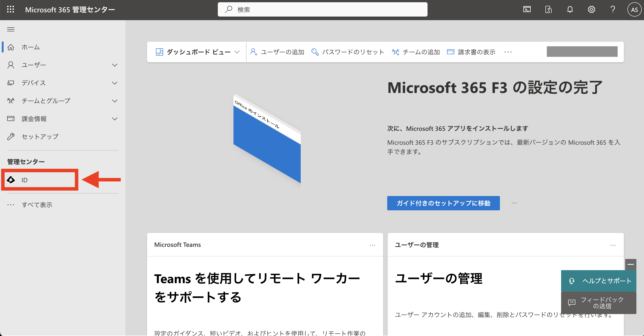Open the ダッシュボード ビュー dropdown chevron

pyautogui.click(x=237, y=52)
